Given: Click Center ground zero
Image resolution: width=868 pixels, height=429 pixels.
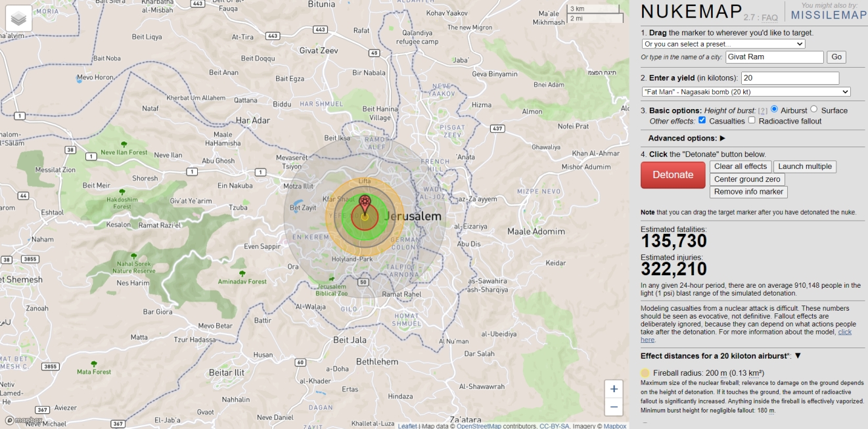Looking at the screenshot, I should coord(747,179).
